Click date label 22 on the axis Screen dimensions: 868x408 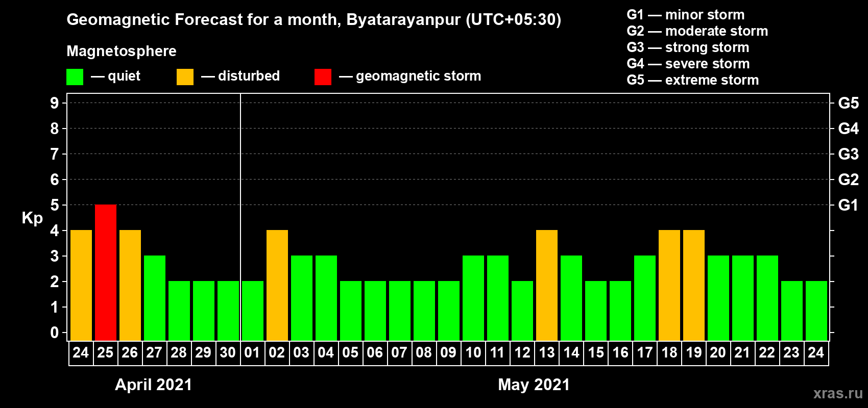coord(767,352)
